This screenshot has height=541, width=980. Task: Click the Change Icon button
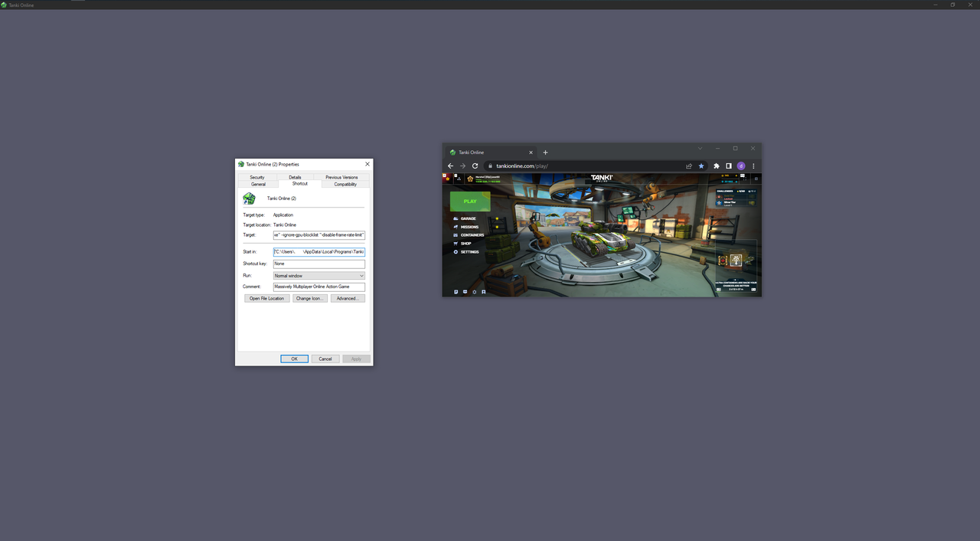click(310, 298)
